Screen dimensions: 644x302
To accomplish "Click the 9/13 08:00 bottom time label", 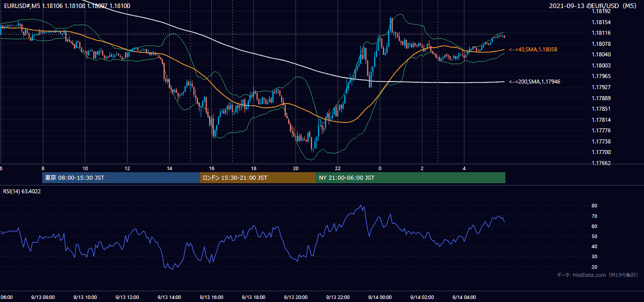I will [x=43, y=297].
